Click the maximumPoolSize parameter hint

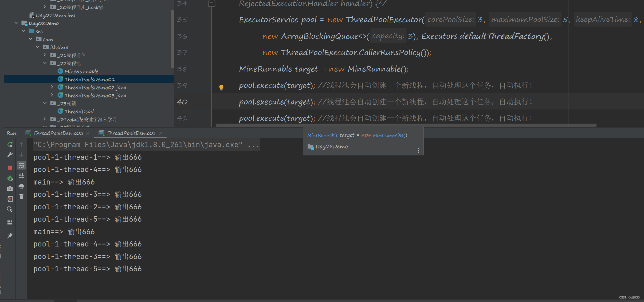point(525,19)
